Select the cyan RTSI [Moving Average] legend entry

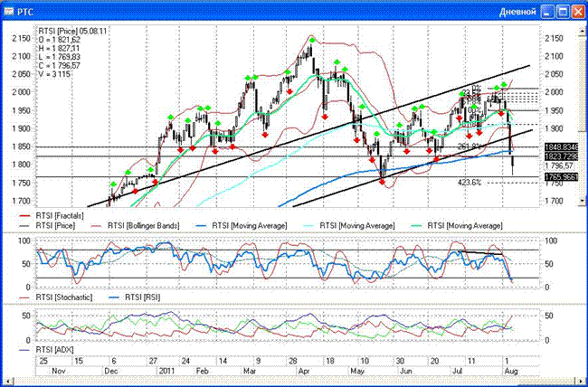point(357,226)
